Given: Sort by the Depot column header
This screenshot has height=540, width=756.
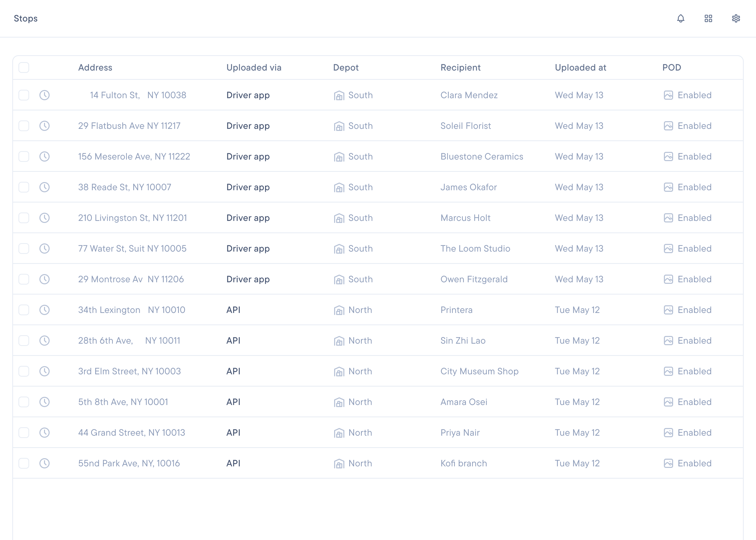Looking at the screenshot, I should click(x=346, y=67).
